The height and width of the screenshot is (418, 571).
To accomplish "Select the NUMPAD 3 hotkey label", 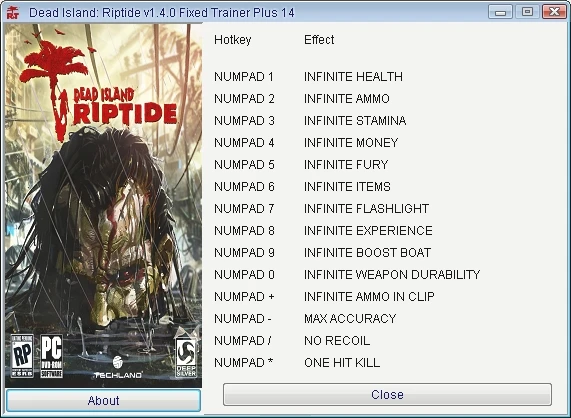I will 244,121.
